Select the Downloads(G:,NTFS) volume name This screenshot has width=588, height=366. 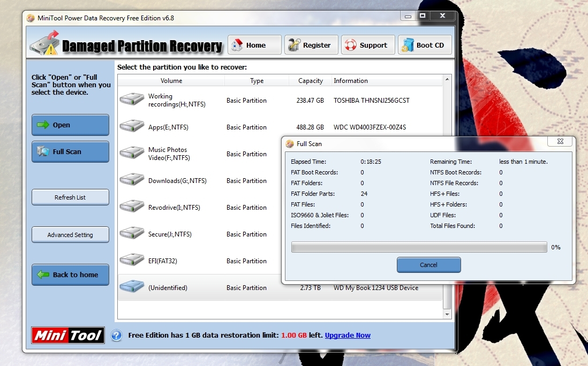point(177,180)
